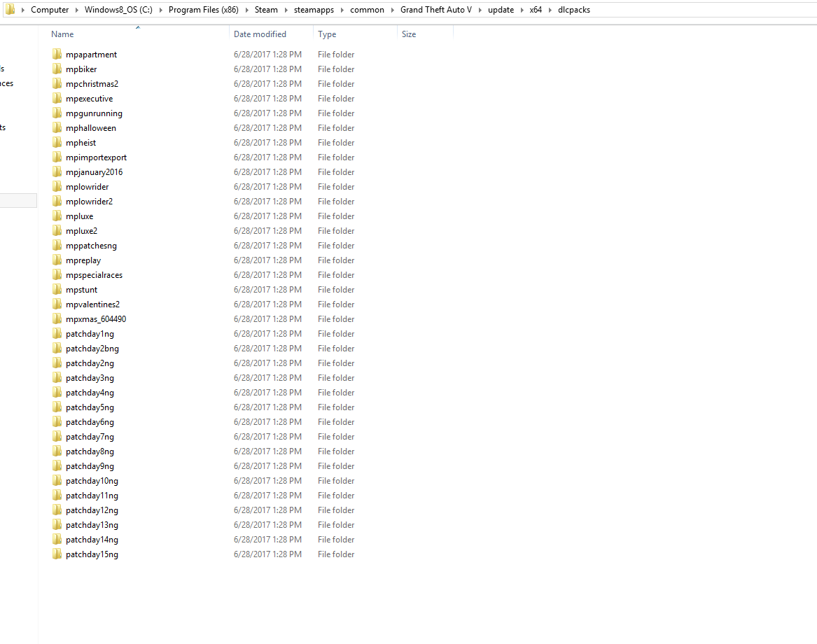
Task: Expand the arrow after Computer in address bar
Action: [x=76, y=10]
